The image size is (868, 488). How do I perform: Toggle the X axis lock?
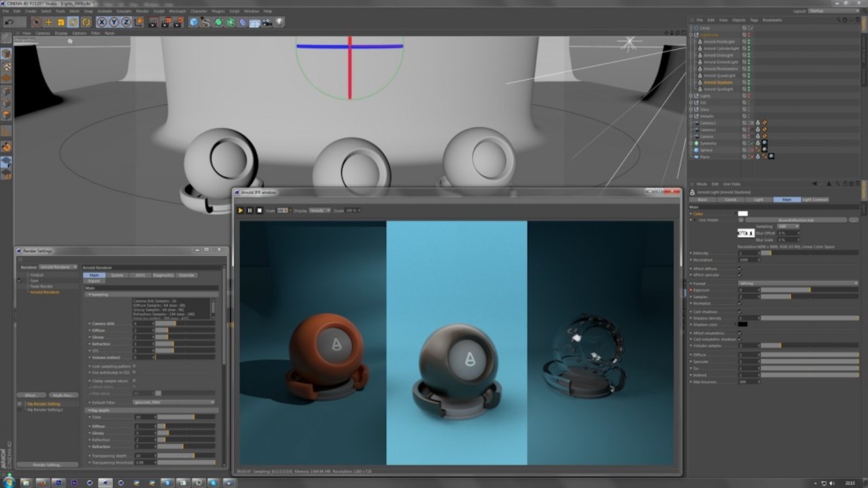(102, 22)
